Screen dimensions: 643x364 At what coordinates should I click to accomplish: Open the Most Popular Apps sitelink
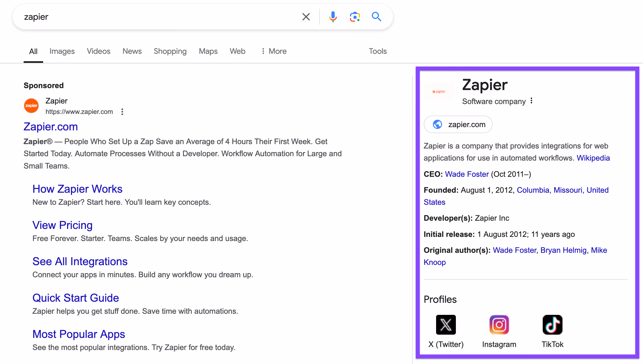click(79, 334)
